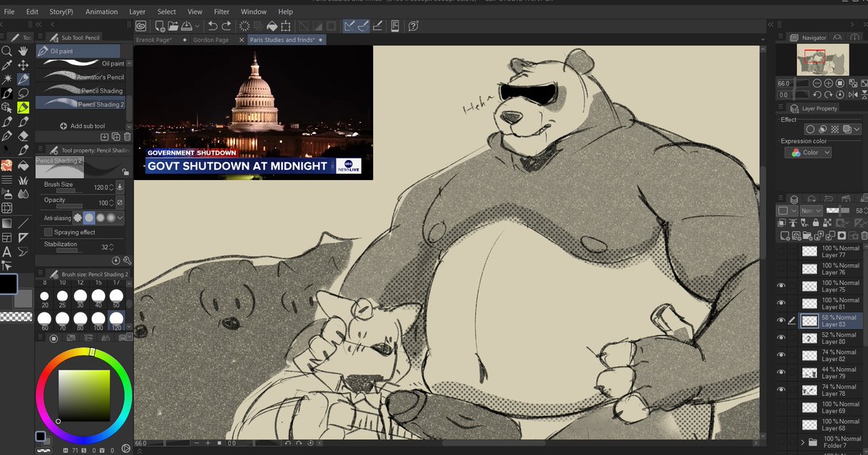
Task: Show Layer 76 by clicking its visibility box
Action: [x=781, y=268]
